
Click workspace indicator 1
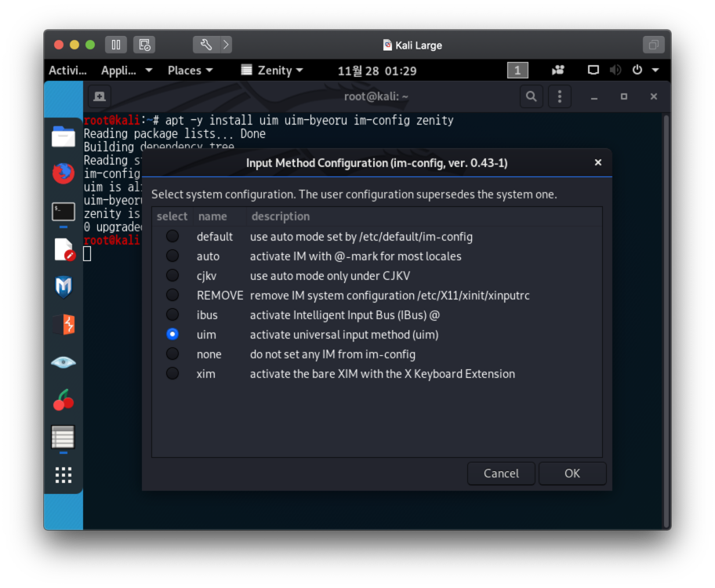tap(517, 71)
